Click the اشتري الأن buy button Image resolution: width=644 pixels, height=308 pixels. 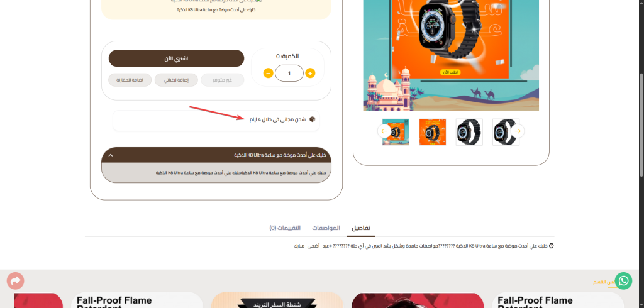(x=176, y=58)
